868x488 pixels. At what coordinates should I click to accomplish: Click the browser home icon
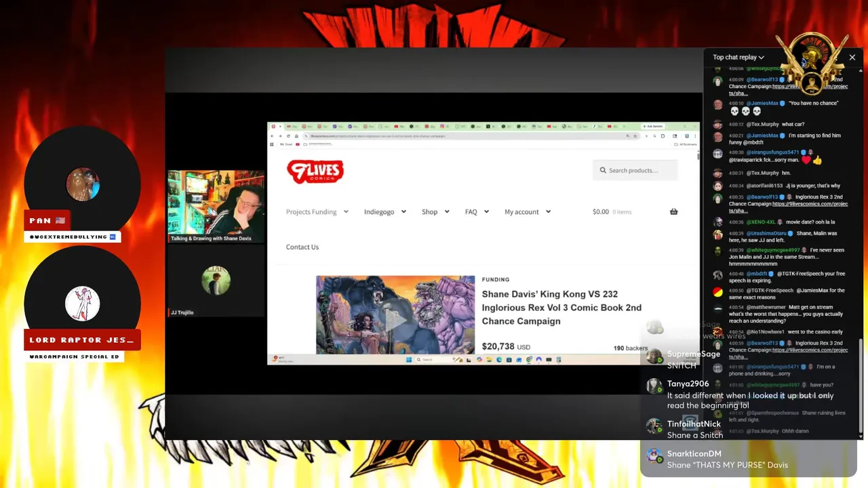click(x=295, y=136)
